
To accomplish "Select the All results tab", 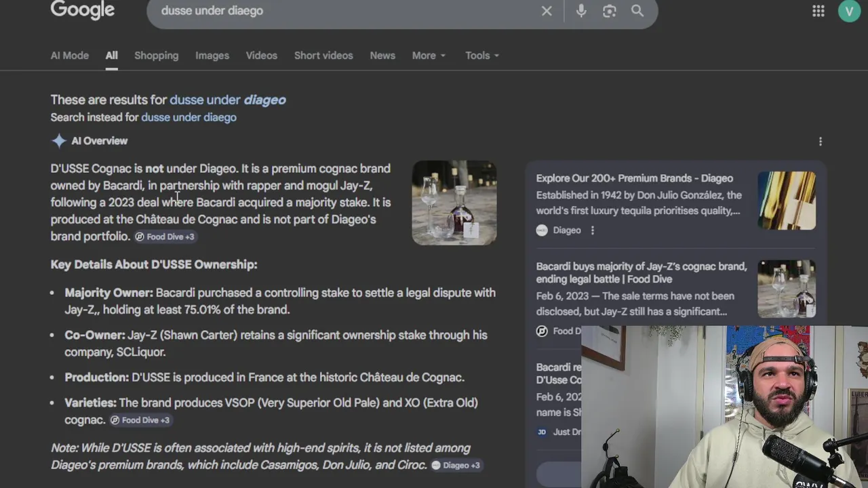I will point(111,56).
